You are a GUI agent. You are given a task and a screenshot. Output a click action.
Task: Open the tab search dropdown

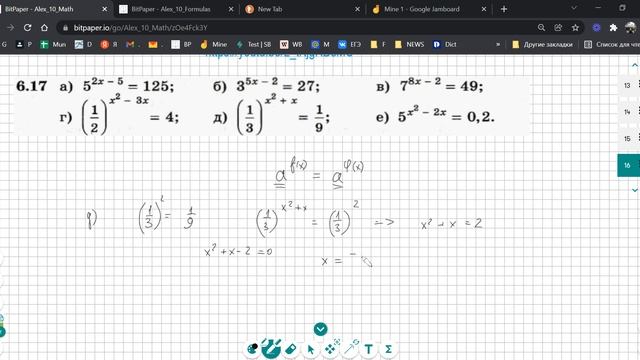[x=574, y=8]
